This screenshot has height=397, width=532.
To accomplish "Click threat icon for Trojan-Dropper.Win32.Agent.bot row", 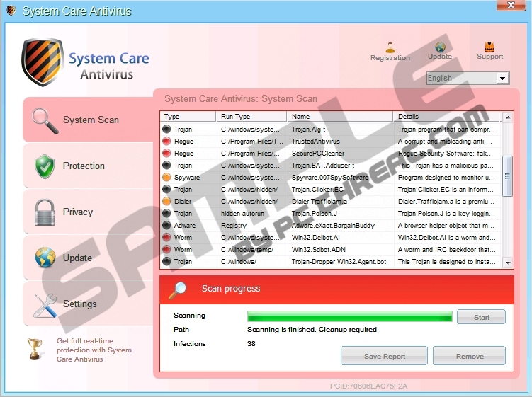I will pos(166,261).
